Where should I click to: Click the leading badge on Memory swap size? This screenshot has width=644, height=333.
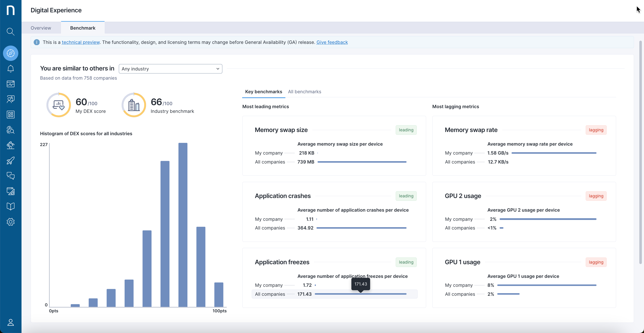point(406,130)
